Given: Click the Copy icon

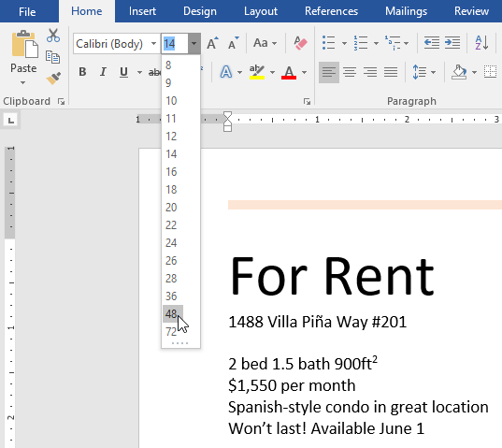Looking at the screenshot, I should [53, 57].
